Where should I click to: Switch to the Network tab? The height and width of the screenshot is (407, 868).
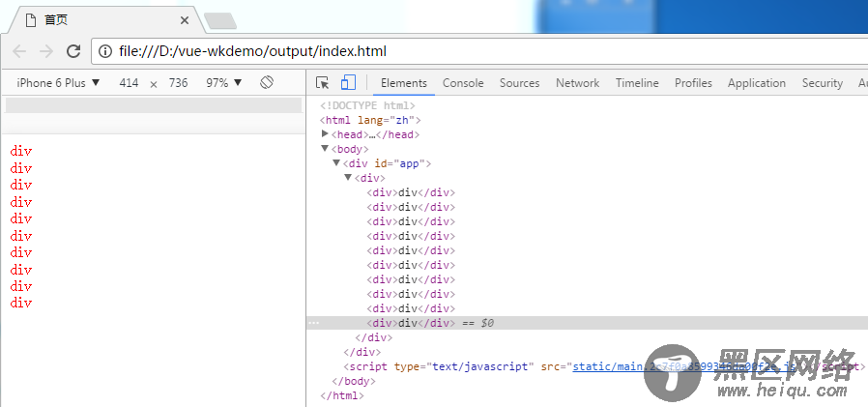tap(577, 83)
